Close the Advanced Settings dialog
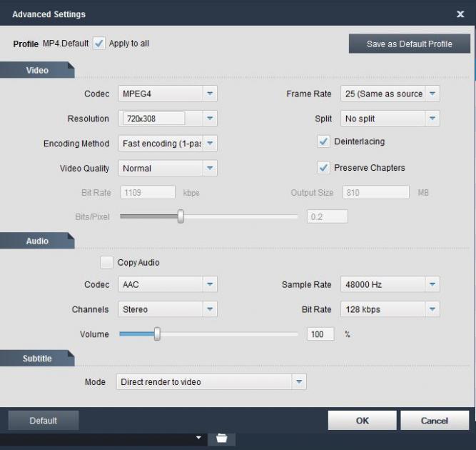 pos(460,14)
